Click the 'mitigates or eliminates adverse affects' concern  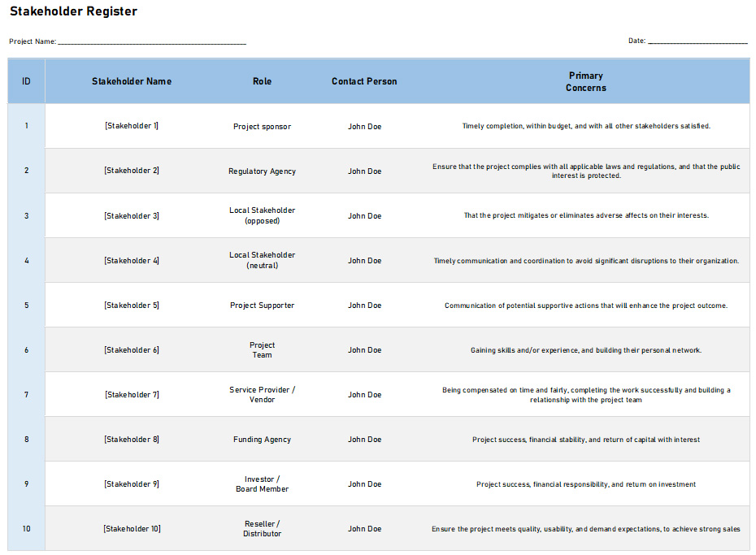pyautogui.click(x=586, y=215)
